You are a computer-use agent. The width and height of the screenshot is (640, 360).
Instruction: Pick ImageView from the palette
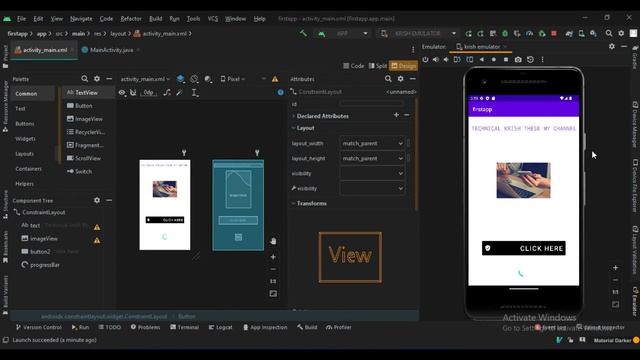[x=85, y=119]
